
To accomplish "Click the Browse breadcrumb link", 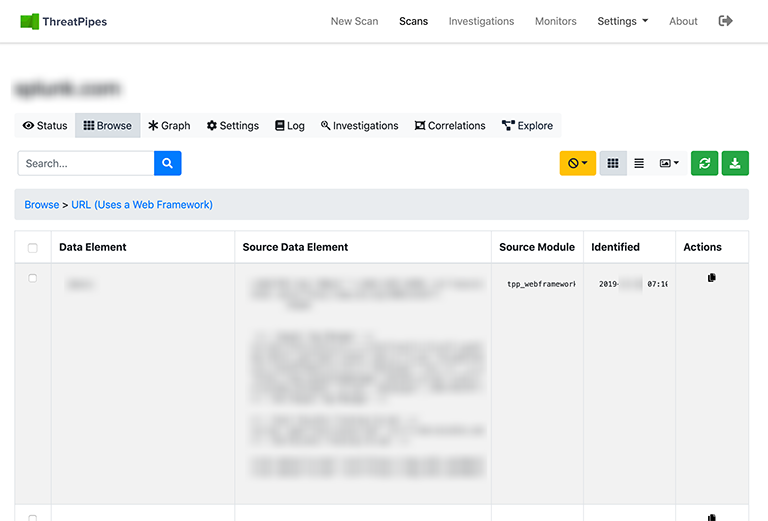I will [x=42, y=205].
